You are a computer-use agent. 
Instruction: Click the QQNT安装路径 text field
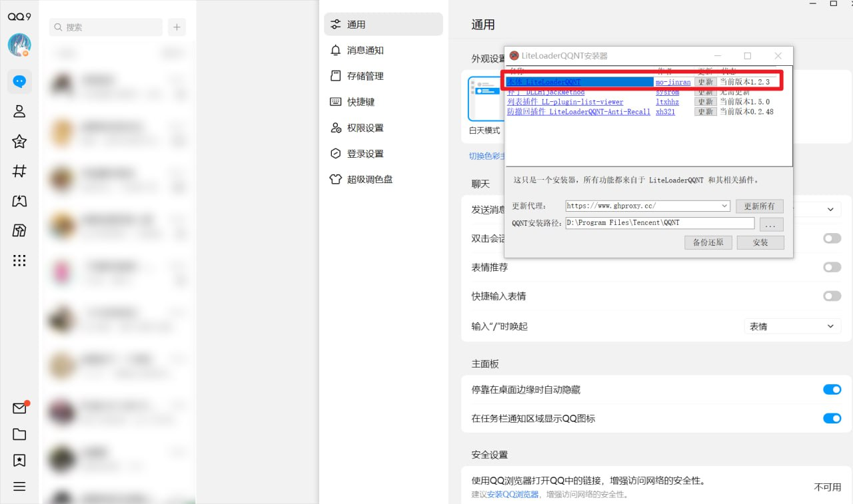(660, 223)
